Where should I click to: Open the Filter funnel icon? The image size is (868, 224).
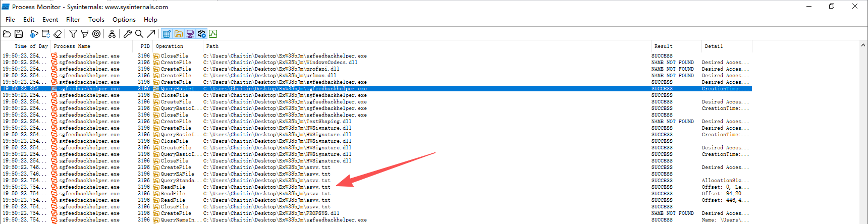(73, 34)
